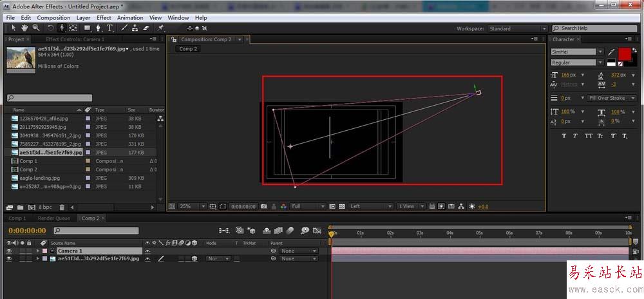644x299 pixels.
Task: Hide the ae51f3d jpg layer eye
Action: (9, 259)
